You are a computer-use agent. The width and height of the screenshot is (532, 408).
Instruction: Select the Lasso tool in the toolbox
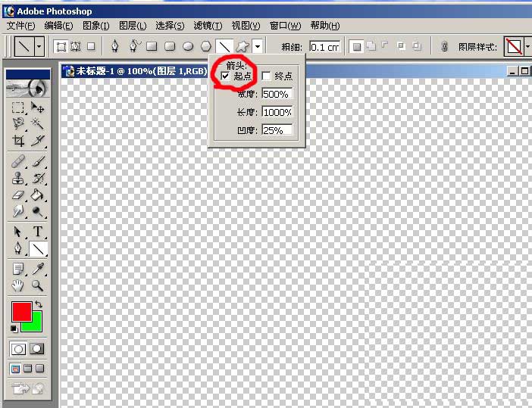(x=18, y=123)
